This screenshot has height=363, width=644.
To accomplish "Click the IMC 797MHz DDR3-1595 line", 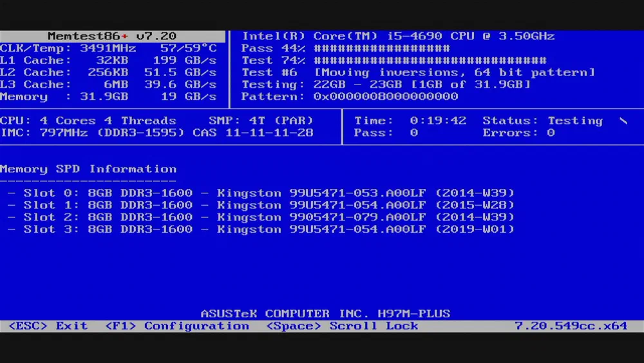I will 92,133.
